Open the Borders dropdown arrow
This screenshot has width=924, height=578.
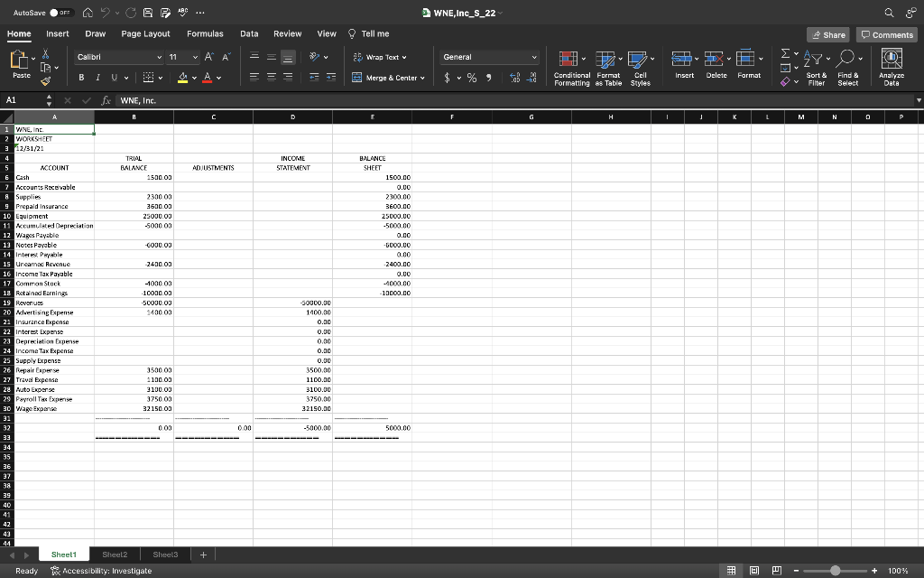[x=161, y=78]
